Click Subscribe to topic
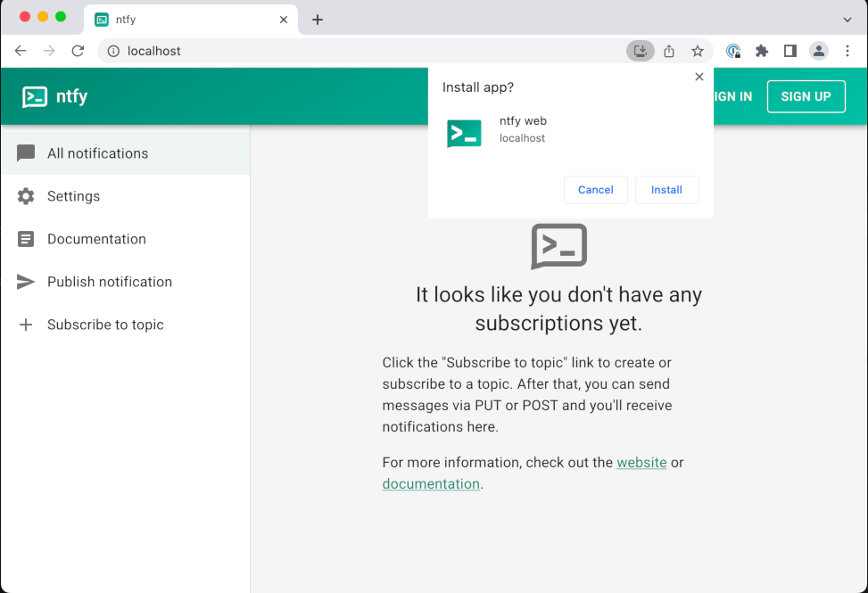The width and height of the screenshot is (868, 593). (x=105, y=325)
